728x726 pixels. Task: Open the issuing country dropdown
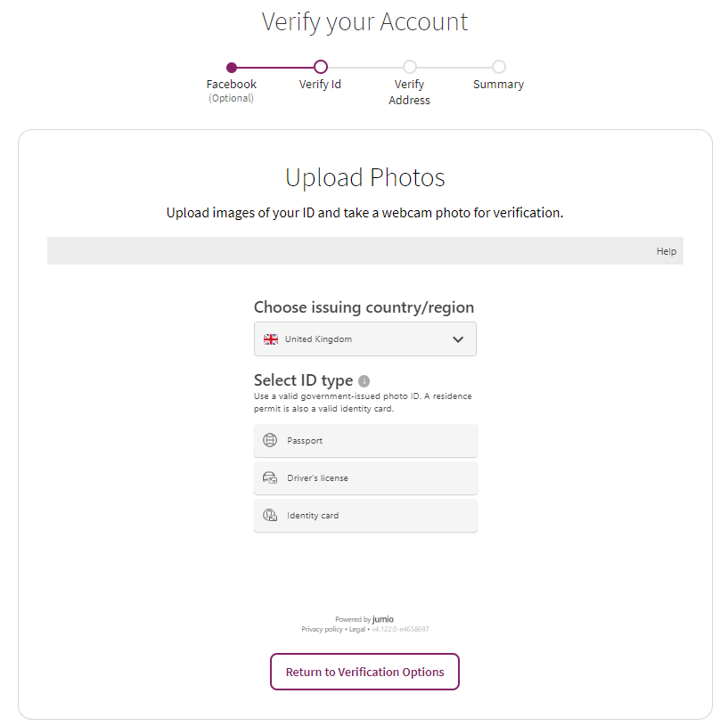(x=364, y=339)
